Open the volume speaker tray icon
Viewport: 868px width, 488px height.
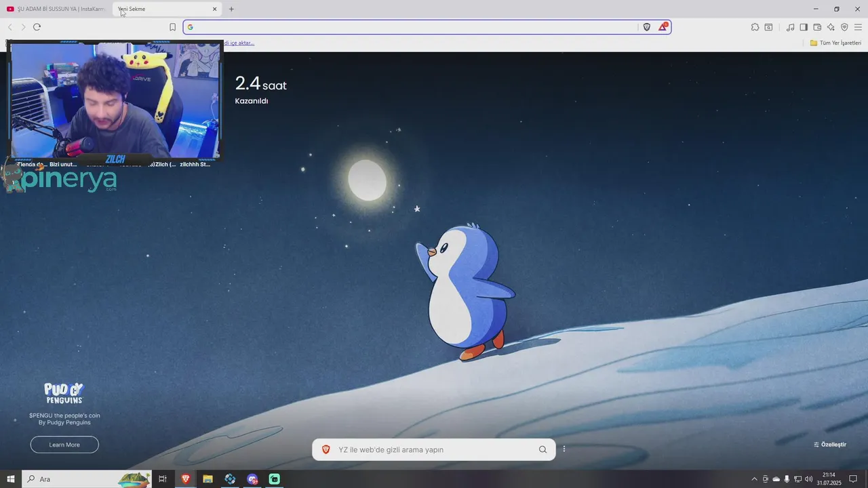(808, 479)
